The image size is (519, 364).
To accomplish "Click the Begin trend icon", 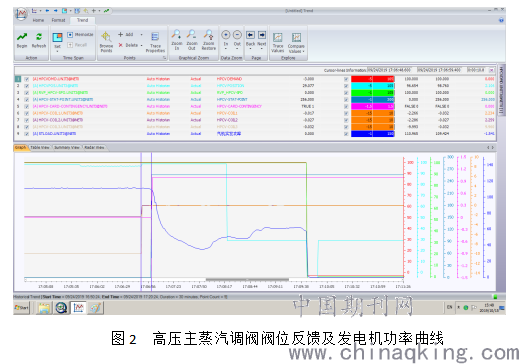I will tap(22, 36).
